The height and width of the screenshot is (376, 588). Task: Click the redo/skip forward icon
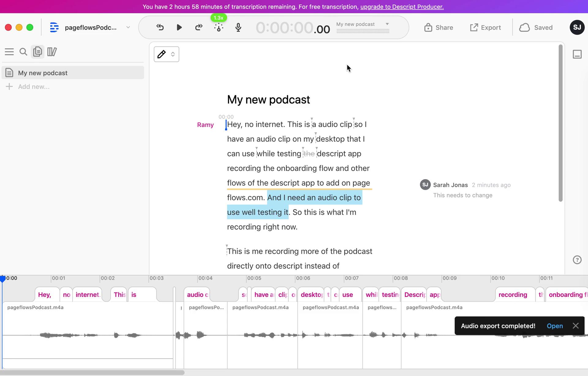(198, 28)
